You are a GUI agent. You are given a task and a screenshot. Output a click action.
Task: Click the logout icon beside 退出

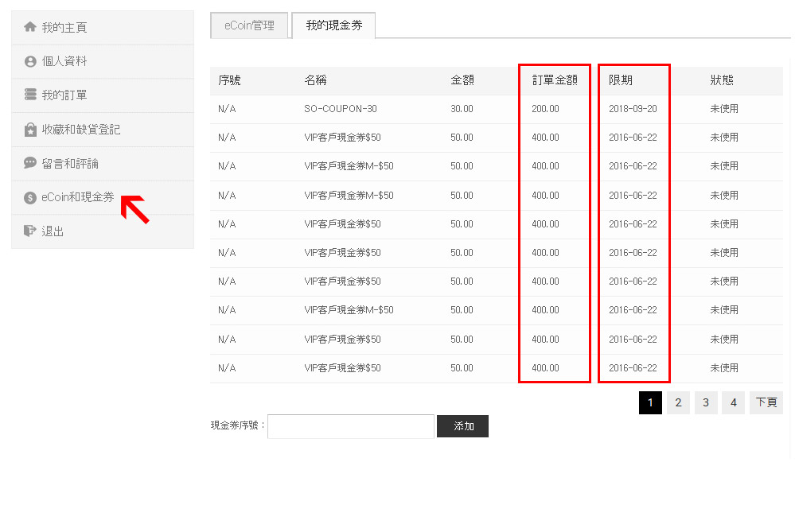pyautogui.click(x=30, y=231)
